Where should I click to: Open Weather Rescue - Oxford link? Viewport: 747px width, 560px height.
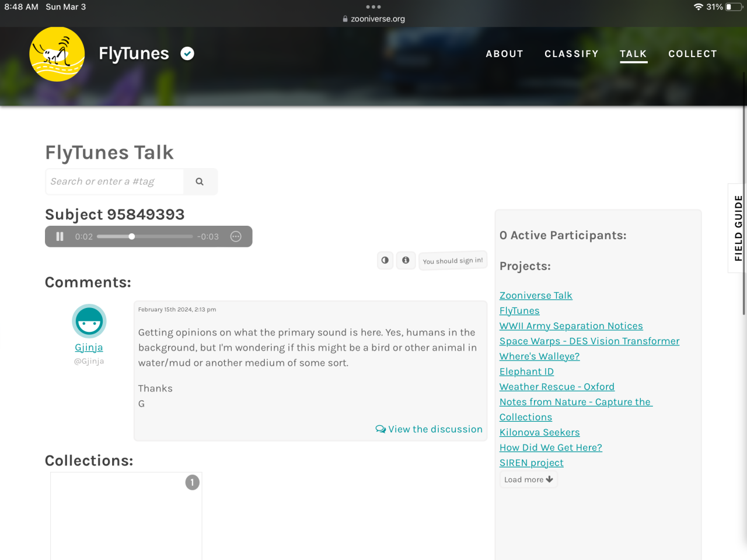tap(557, 387)
